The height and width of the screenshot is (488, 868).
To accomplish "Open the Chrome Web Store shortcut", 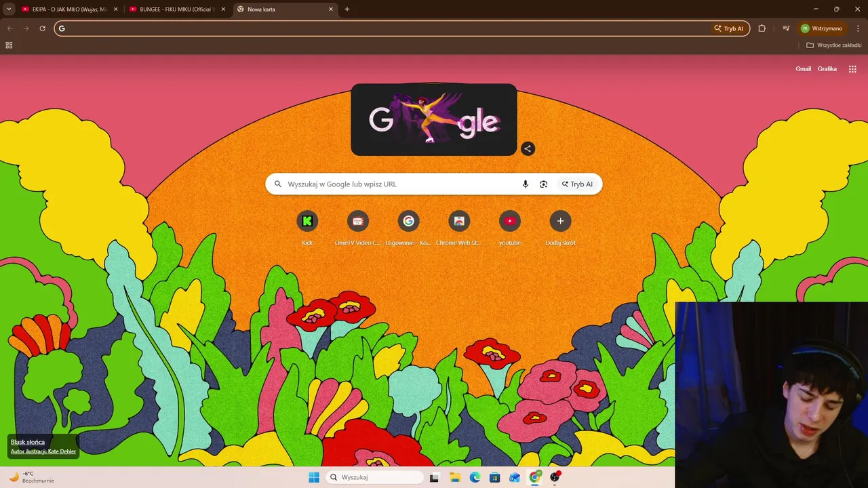I will [459, 228].
